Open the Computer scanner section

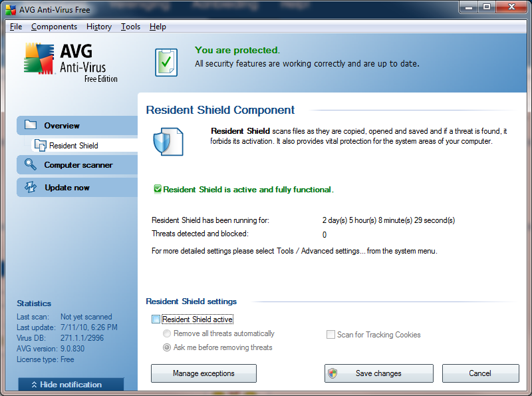77,164
